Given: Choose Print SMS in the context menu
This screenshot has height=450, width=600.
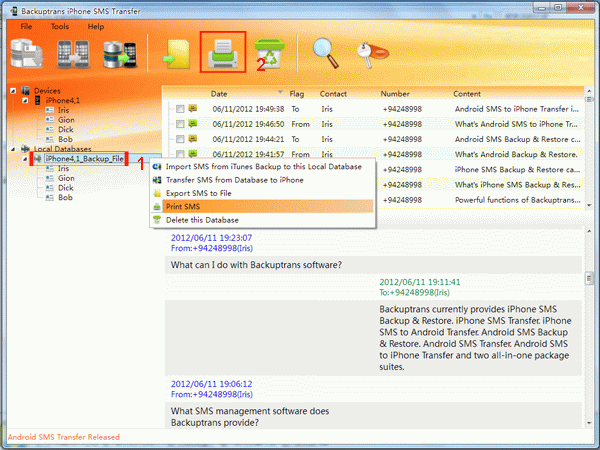Looking at the screenshot, I should pyautogui.click(x=262, y=207).
